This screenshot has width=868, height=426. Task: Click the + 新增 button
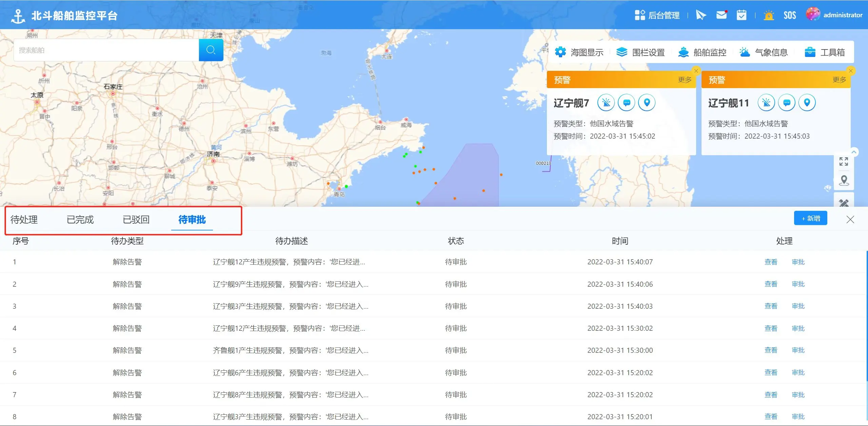point(810,218)
